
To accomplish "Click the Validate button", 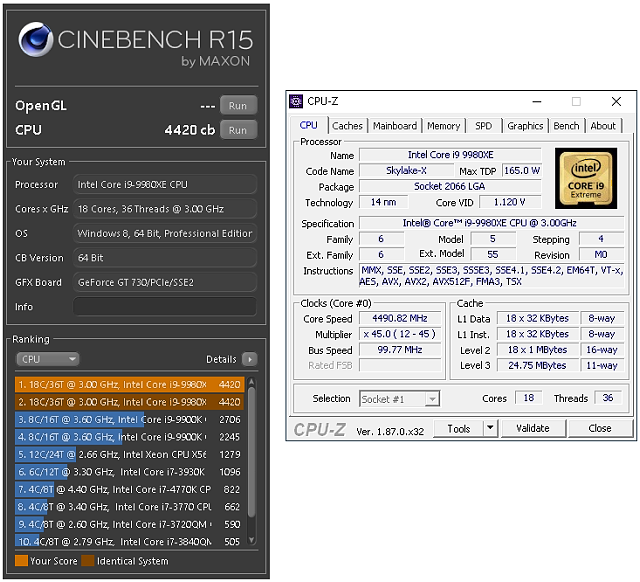I will 533,429.
